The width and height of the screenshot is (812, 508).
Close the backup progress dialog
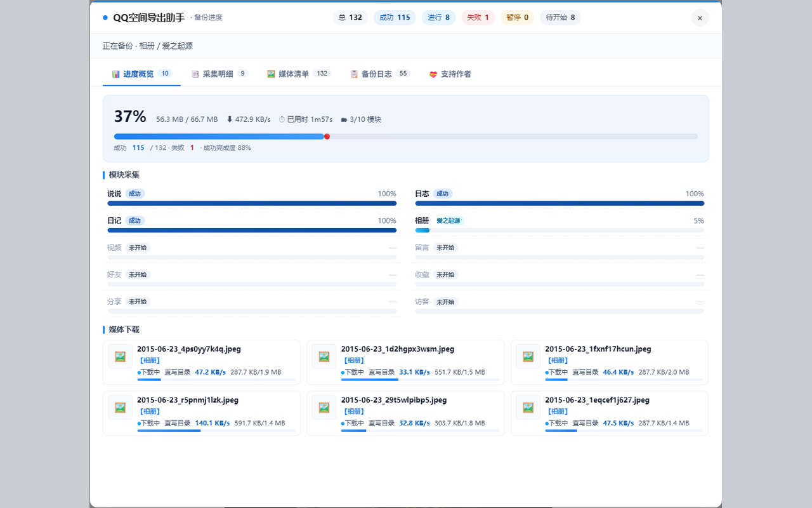pos(700,18)
